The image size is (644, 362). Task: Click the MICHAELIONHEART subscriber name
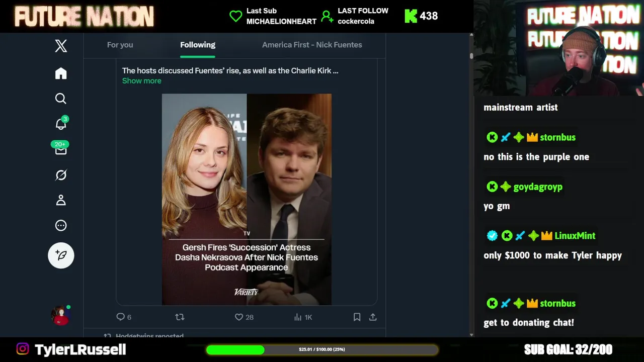(x=281, y=21)
